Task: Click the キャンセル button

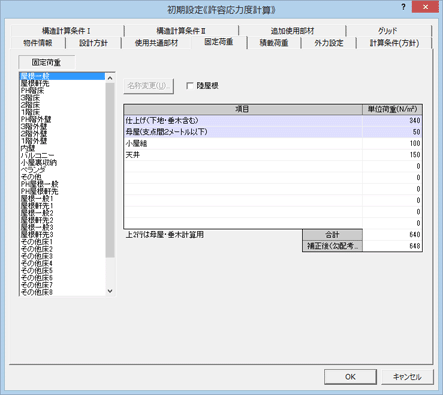Action: 407,377
